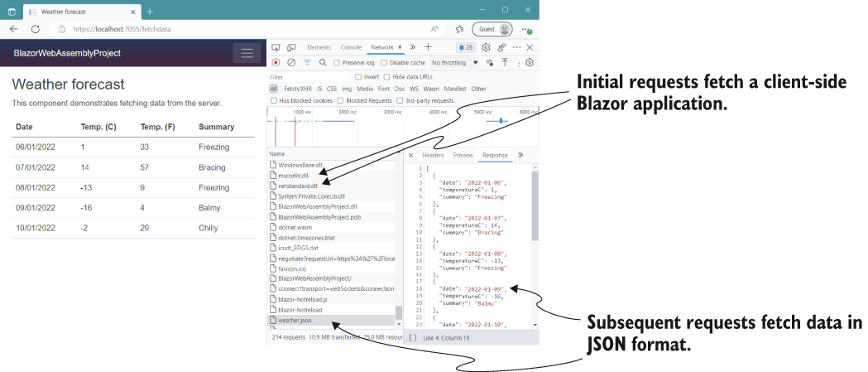Image resolution: width=868 pixels, height=372 pixels.
Task: Open network search magnifier
Action: (323, 63)
